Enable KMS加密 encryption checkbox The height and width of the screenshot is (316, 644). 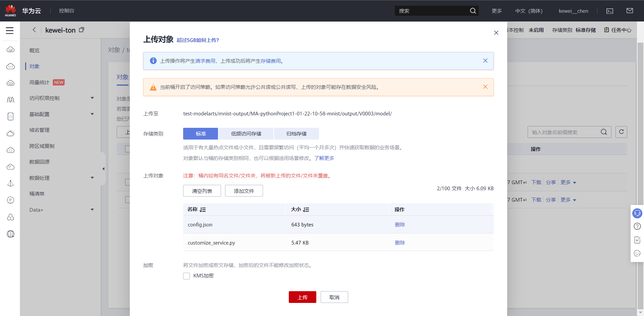coord(186,276)
